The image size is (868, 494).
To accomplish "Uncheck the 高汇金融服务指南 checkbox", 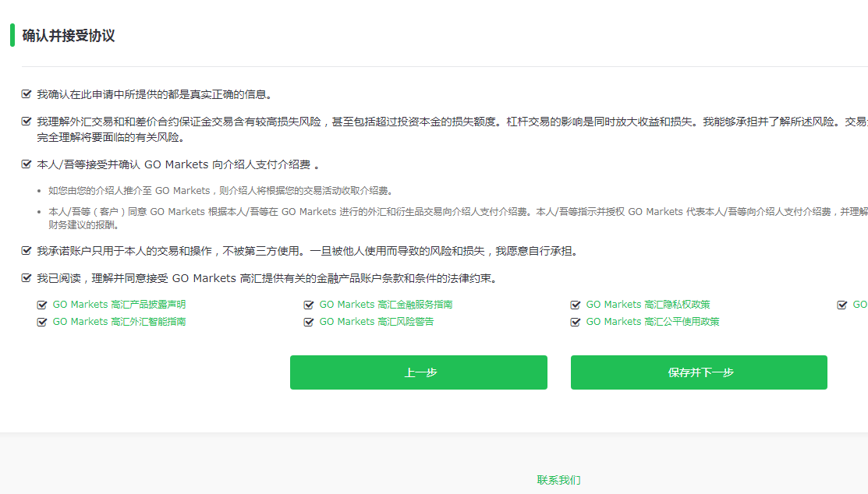I will (x=309, y=305).
